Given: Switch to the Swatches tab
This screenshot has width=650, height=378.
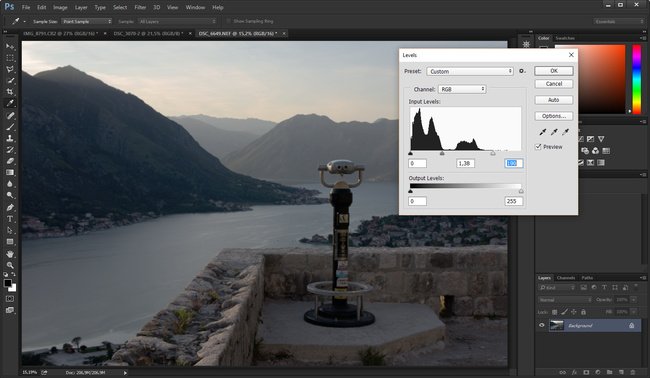Looking at the screenshot, I should tap(565, 38).
